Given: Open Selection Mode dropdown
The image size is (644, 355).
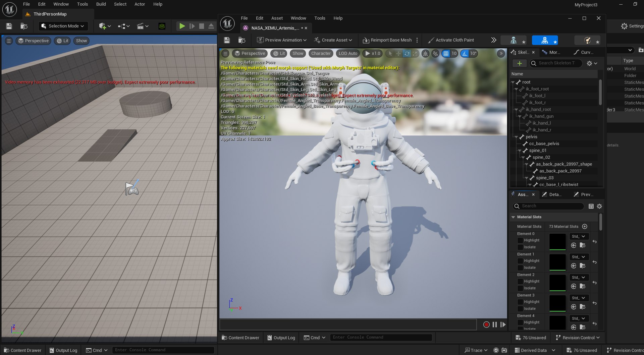Looking at the screenshot, I should click(x=63, y=26).
